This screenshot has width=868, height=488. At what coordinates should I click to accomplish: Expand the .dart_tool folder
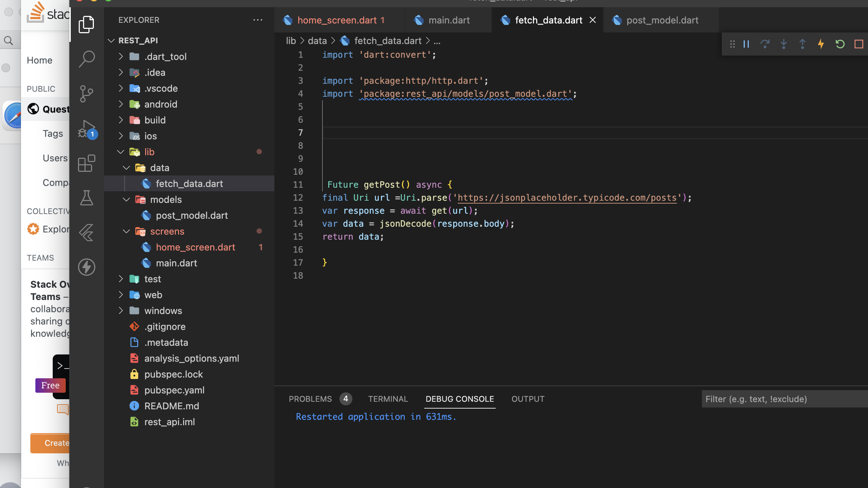point(189,56)
